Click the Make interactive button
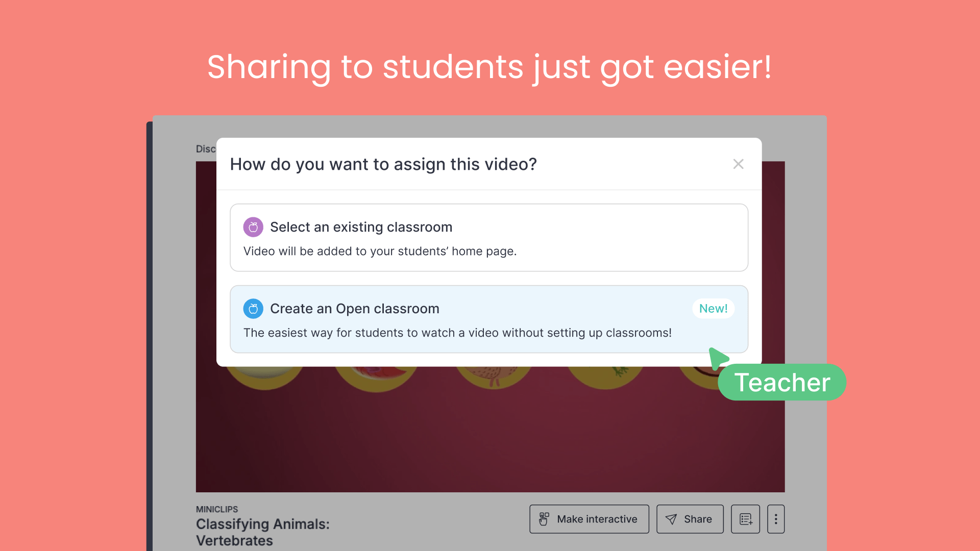Screen dimensions: 980x551 tap(589, 519)
